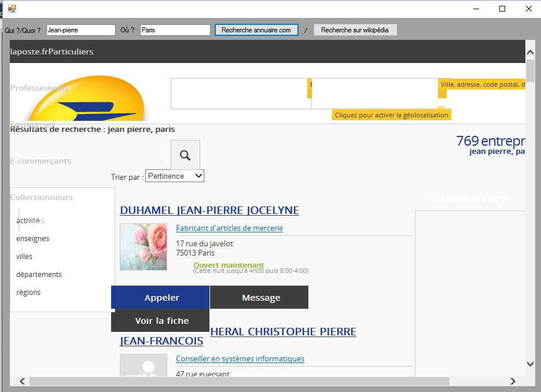Open the Fabricant d'articles de mercerie link

click(230, 228)
